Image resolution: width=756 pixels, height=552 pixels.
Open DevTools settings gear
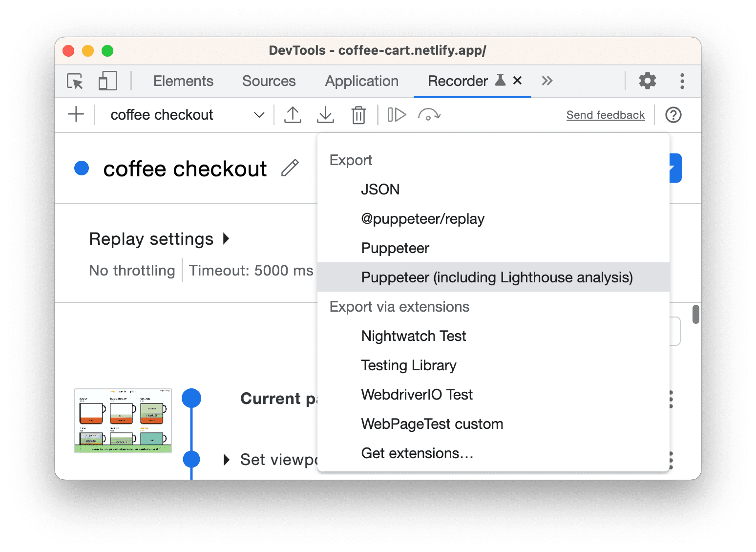[647, 81]
